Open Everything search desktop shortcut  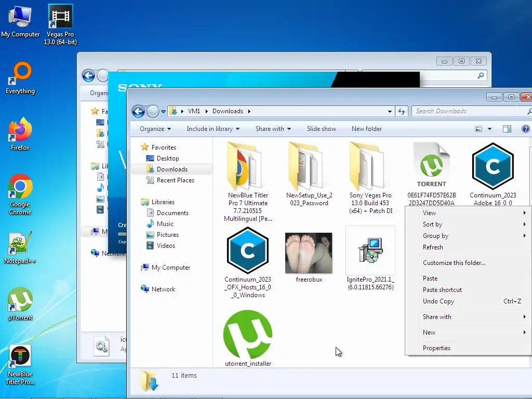pos(20,77)
